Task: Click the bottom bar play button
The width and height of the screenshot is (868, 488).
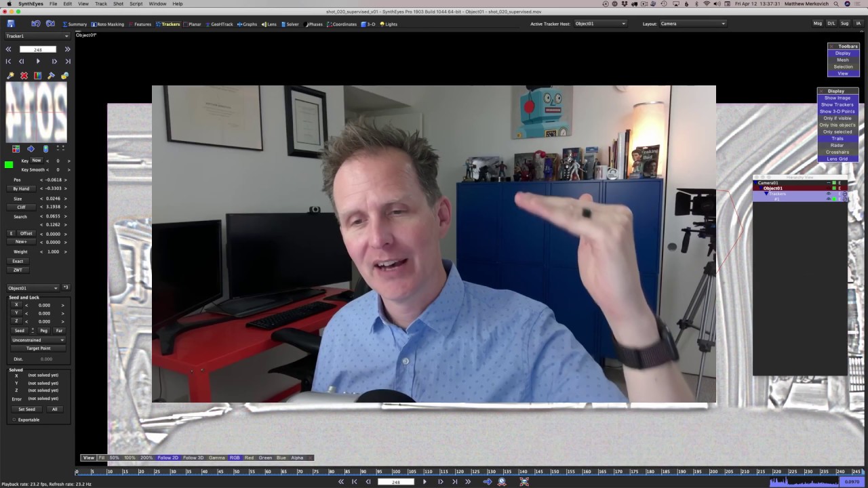Action: [x=425, y=482]
